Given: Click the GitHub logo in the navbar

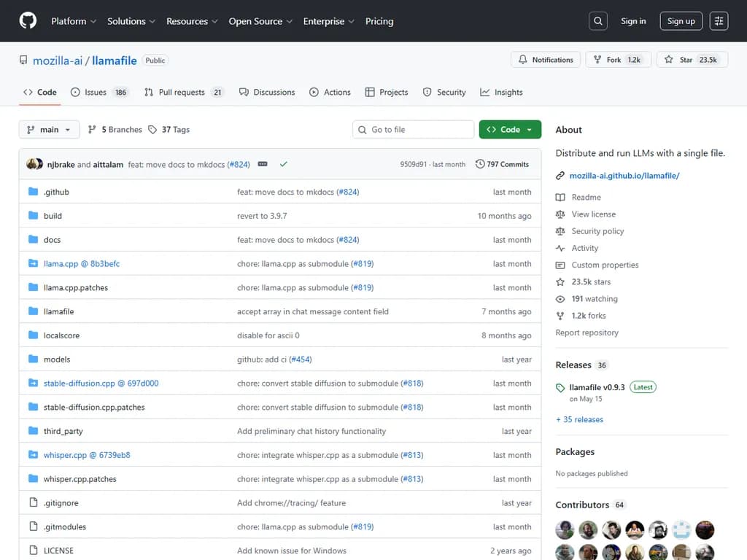Looking at the screenshot, I should [x=28, y=20].
